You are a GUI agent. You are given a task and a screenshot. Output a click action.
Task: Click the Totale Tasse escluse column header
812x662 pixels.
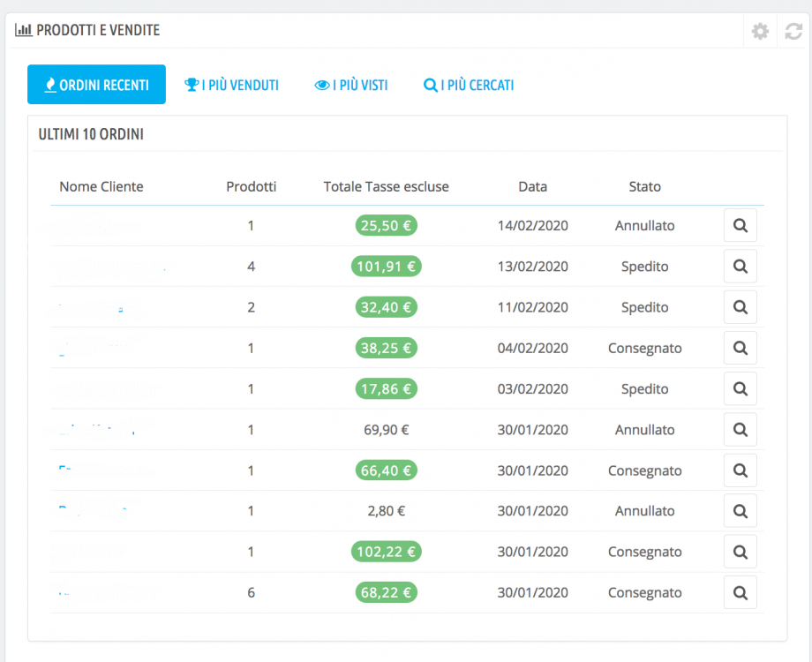click(x=387, y=186)
